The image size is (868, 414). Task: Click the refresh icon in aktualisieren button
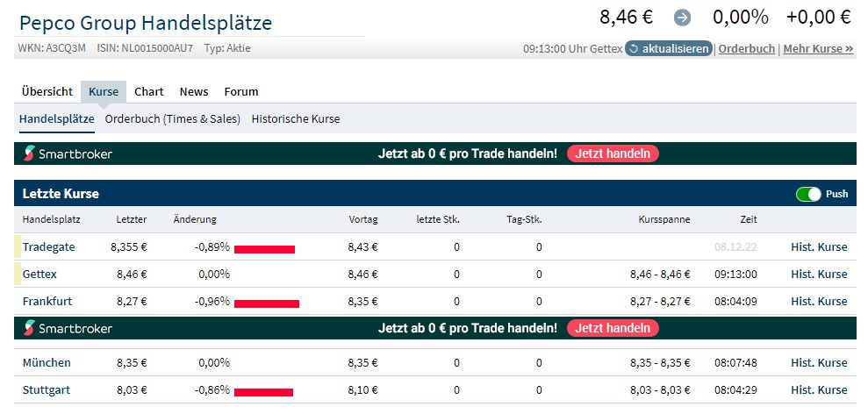634,49
